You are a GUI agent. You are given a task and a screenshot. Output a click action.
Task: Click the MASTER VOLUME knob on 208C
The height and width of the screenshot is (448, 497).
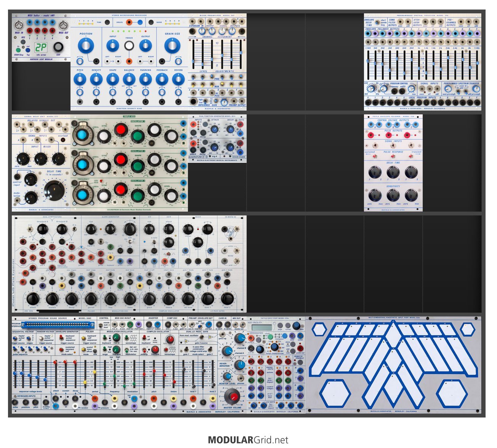point(232,397)
